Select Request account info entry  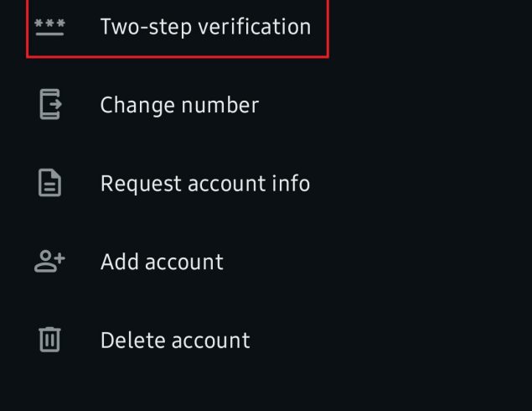(x=266, y=183)
